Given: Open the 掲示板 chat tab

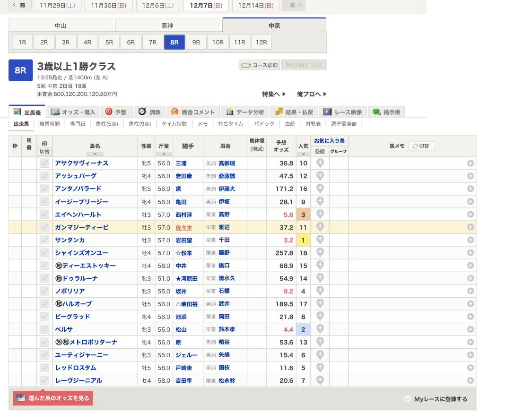Looking at the screenshot, I should tap(386, 112).
